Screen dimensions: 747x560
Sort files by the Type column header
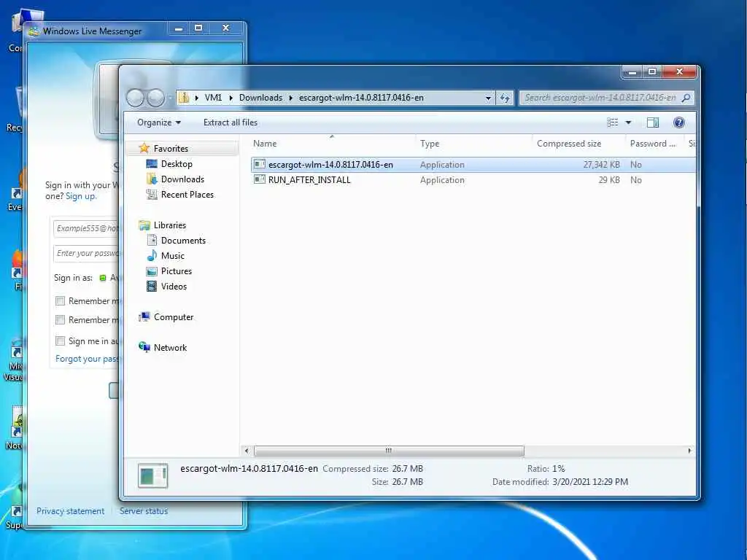pos(474,144)
